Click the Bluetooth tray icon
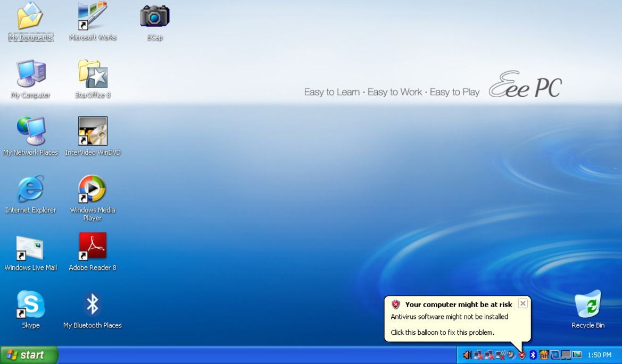 pyautogui.click(x=533, y=355)
